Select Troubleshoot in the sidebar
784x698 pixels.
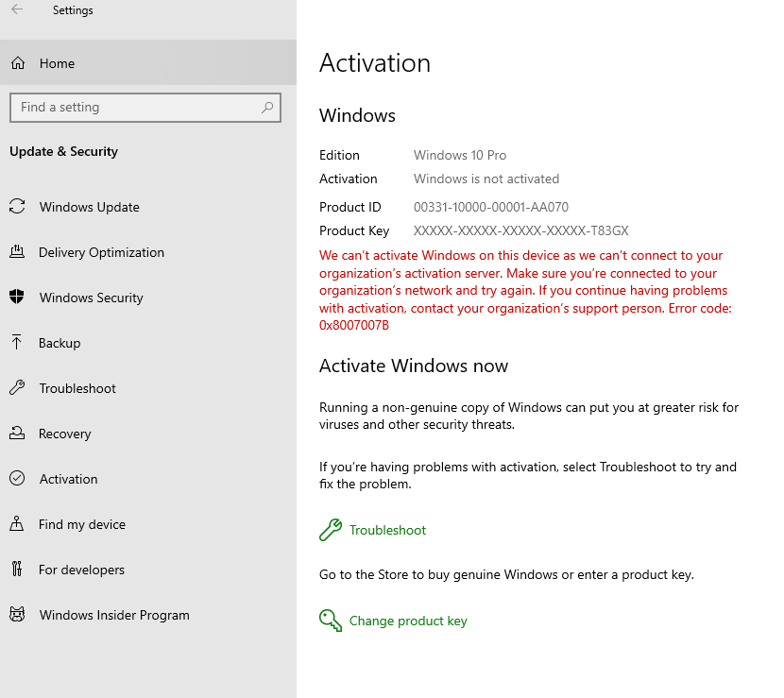pos(148,388)
